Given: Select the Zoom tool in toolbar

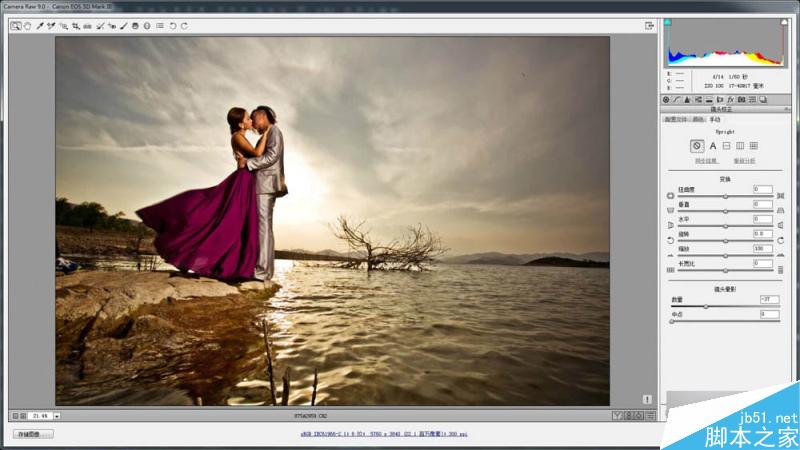Looking at the screenshot, I should click(16, 26).
